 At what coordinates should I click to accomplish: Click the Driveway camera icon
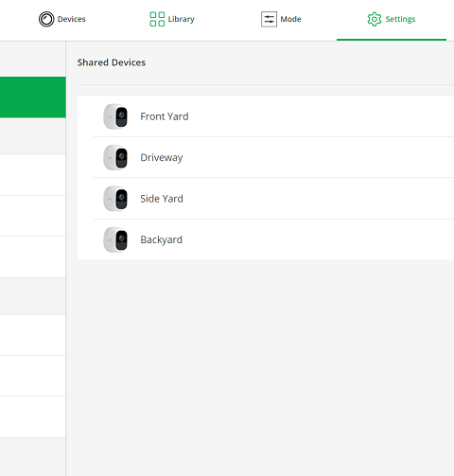[x=115, y=157]
